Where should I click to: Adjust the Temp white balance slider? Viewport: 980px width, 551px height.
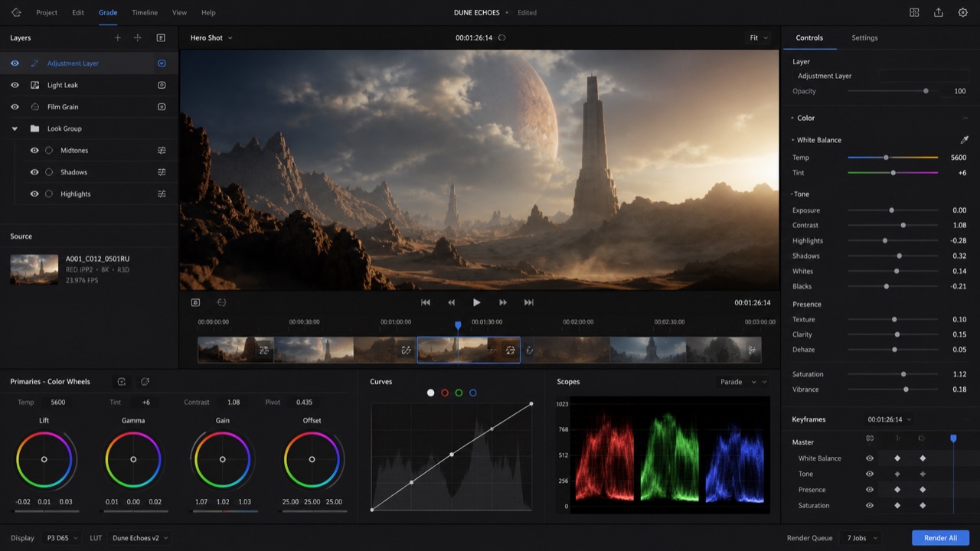coord(893,157)
